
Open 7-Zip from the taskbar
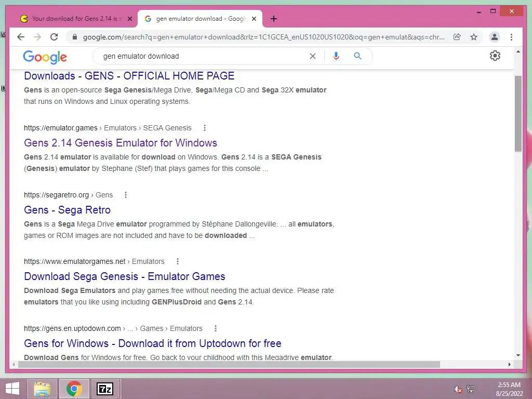tap(105, 389)
